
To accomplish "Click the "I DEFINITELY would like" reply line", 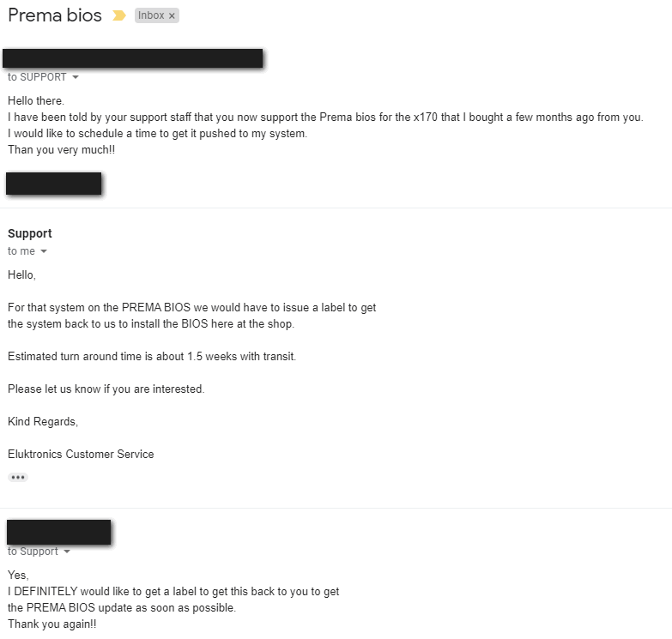I will [173, 591].
